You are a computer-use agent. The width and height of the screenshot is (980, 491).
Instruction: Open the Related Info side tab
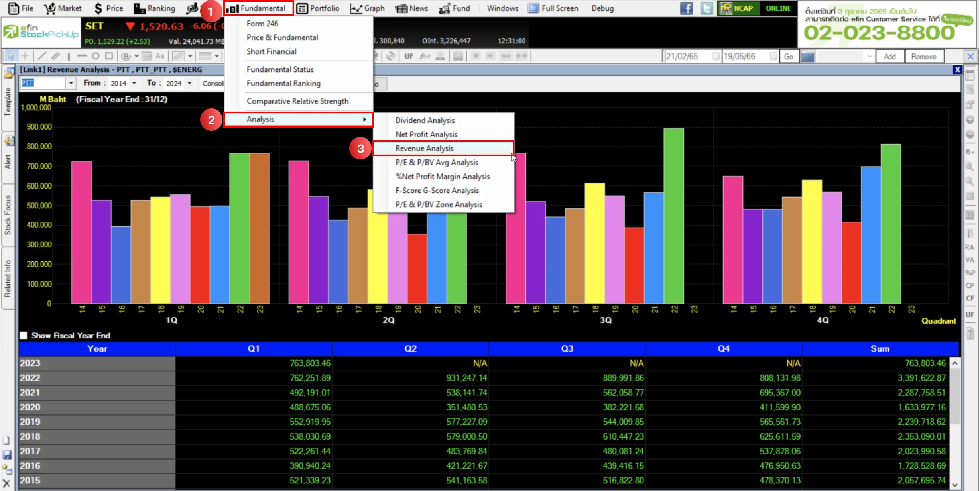point(8,279)
